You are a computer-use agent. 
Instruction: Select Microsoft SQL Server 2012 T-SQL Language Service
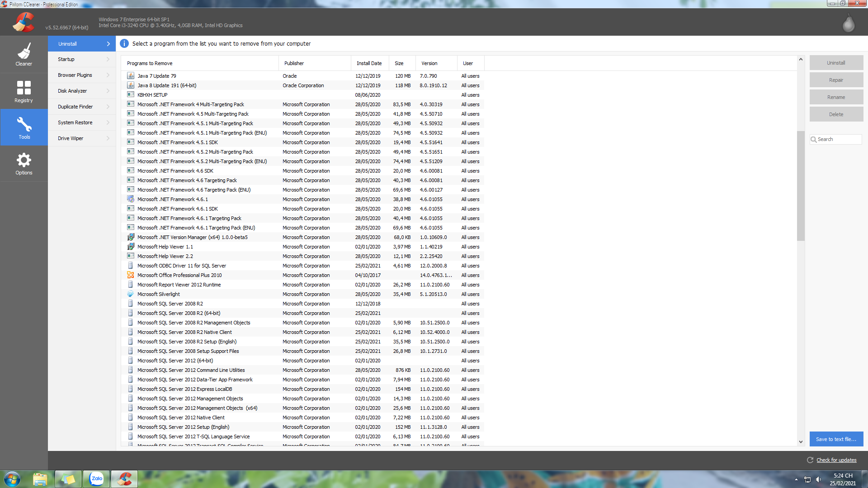303,436
